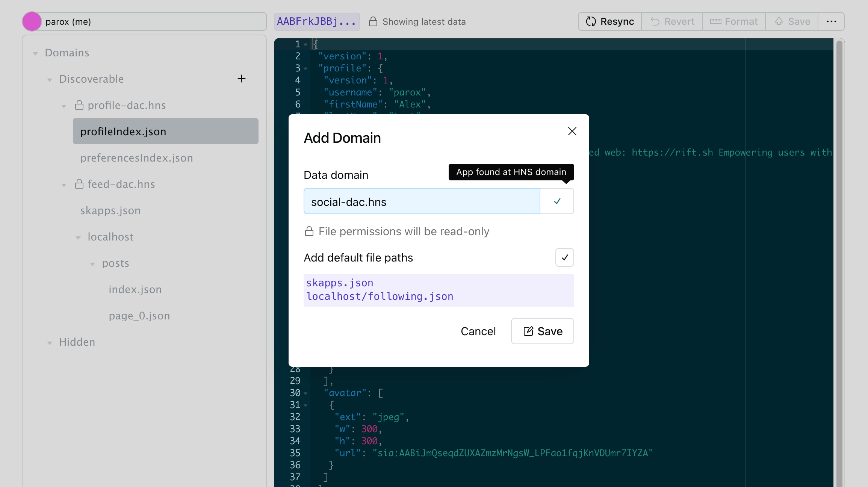
Task: Open the three-dots more options menu
Action: point(831,21)
